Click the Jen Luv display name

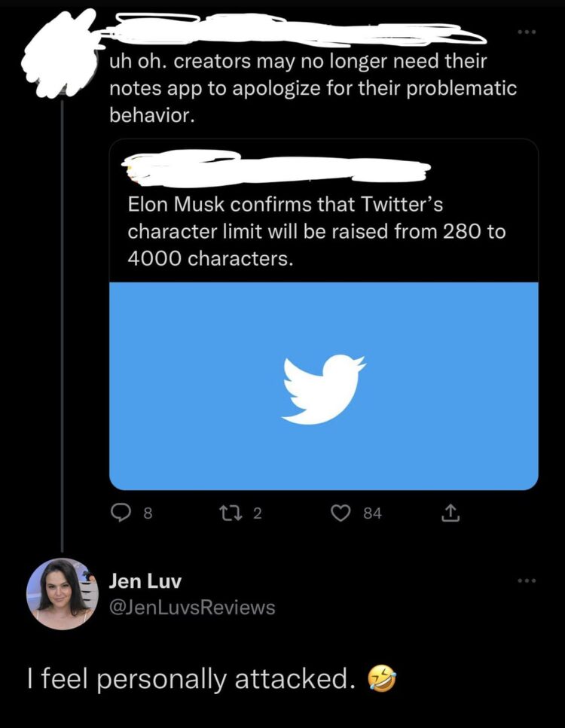(x=145, y=580)
